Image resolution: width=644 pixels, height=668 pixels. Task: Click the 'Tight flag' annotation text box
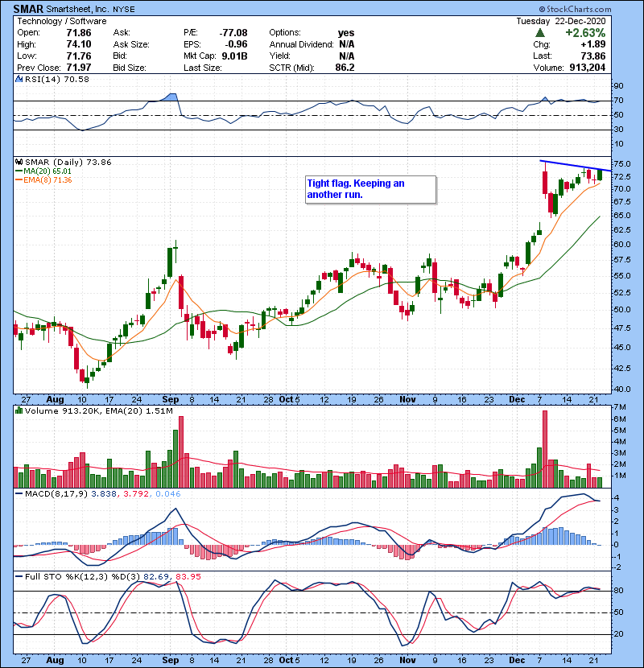(x=371, y=189)
